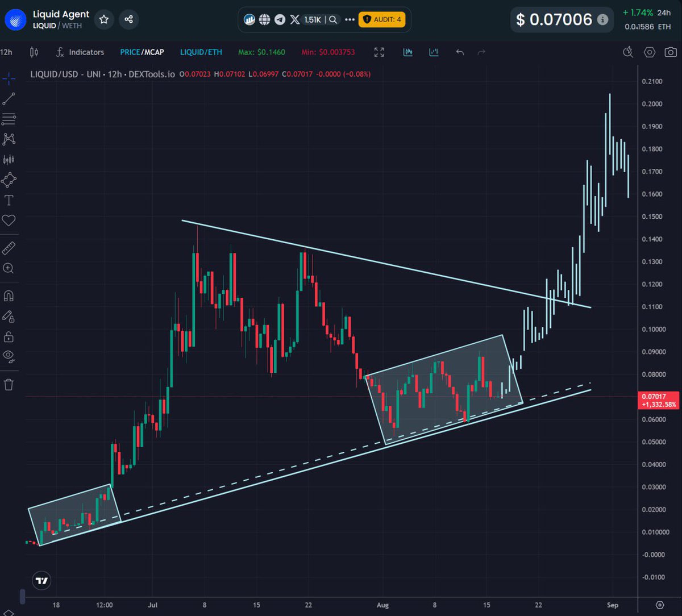Image resolution: width=682 pixels, height=616 pixels.
Task: Open the 12h timeframe selector
Action: pyautogui.click(x=6, y=52)
